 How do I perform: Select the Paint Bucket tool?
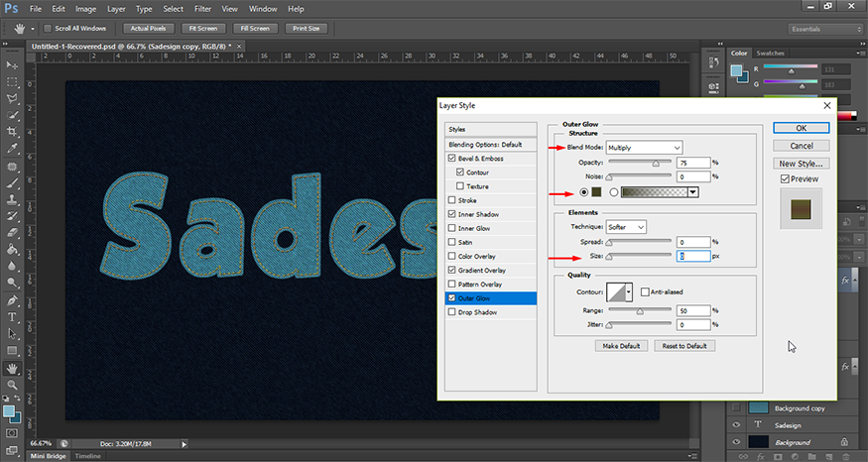12,250
